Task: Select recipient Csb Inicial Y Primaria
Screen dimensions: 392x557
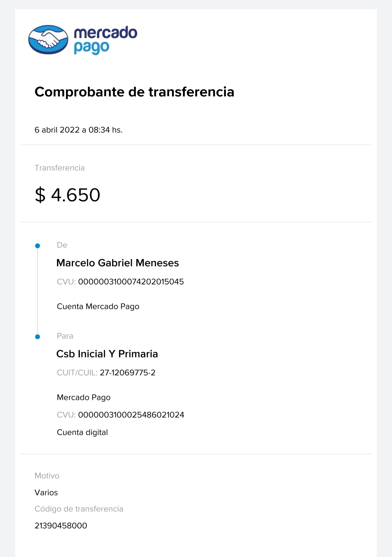Action: [x=107, y=354]
